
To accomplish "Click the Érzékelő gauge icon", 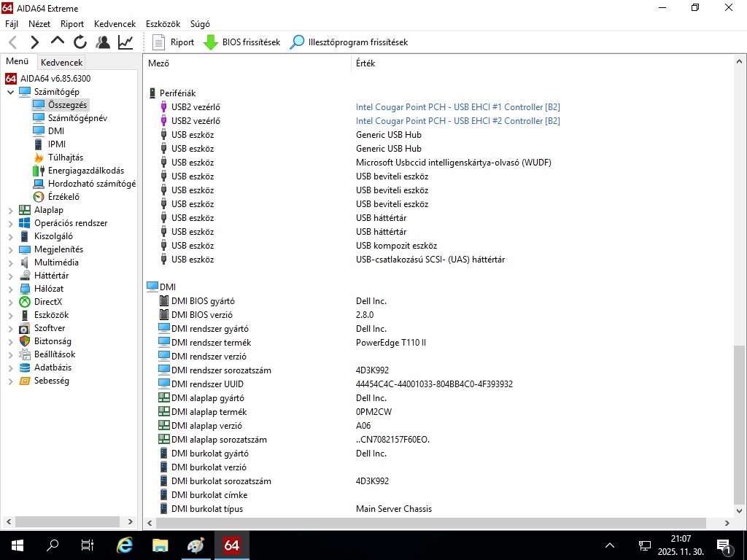I will coord(39,197).
